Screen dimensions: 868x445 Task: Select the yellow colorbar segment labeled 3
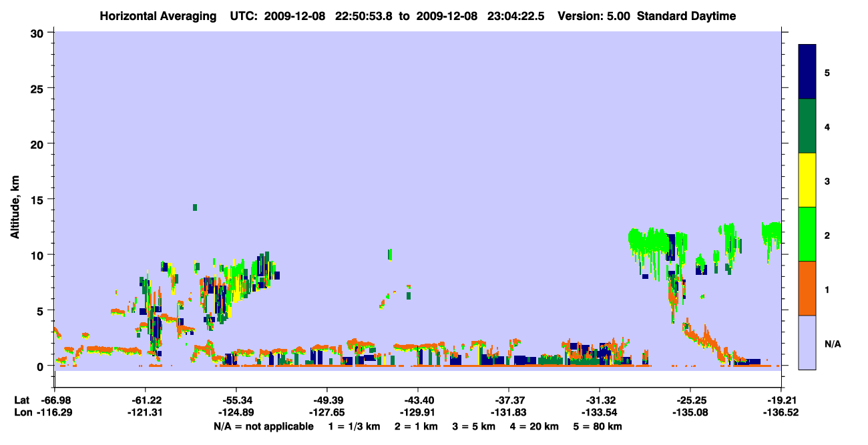pos(807,180)
